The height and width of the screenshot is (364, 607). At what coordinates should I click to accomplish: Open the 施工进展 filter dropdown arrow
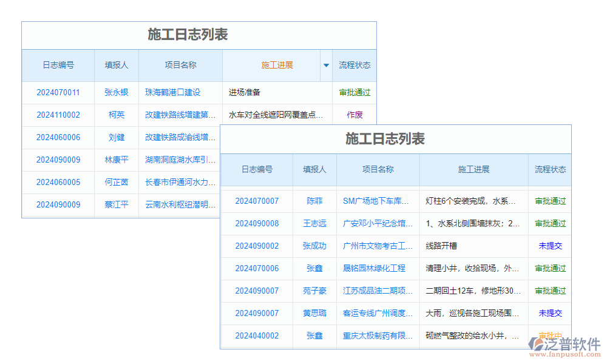(x=326, y=65)
